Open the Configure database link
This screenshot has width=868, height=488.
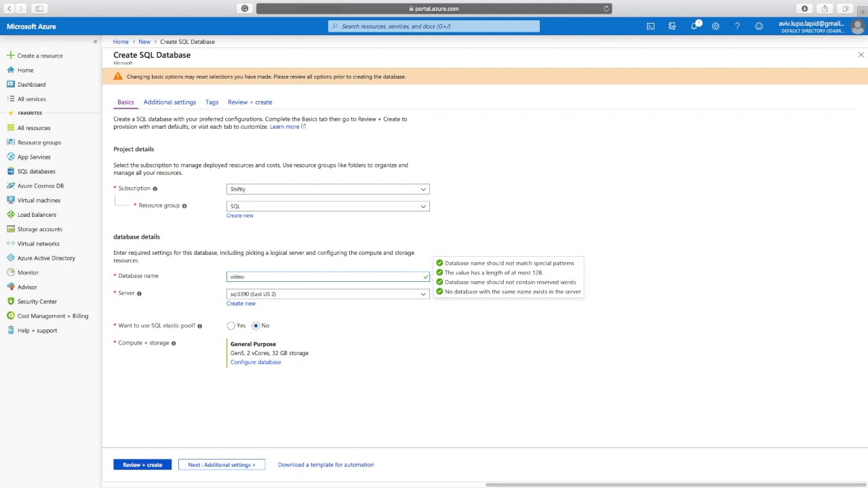[x=256, y=362]
